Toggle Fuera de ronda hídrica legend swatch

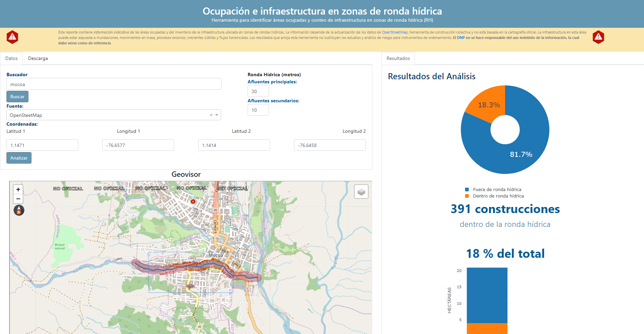[x=467, y=189]
